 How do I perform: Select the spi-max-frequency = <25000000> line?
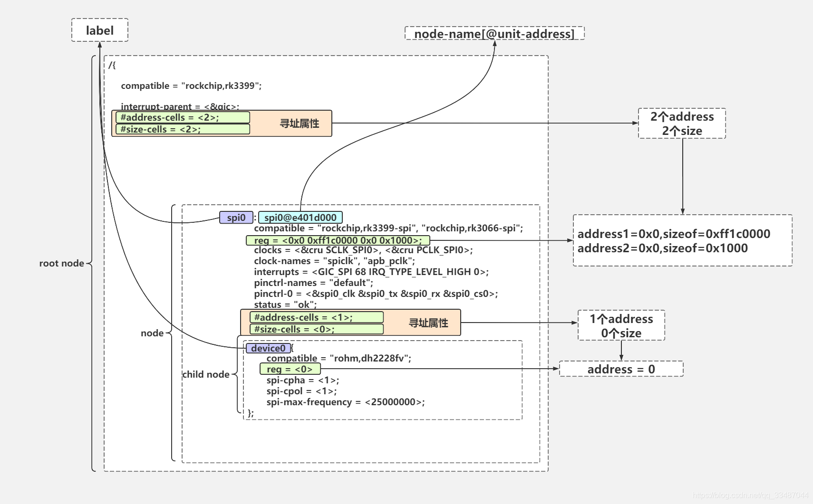click(x=346, y=402)
